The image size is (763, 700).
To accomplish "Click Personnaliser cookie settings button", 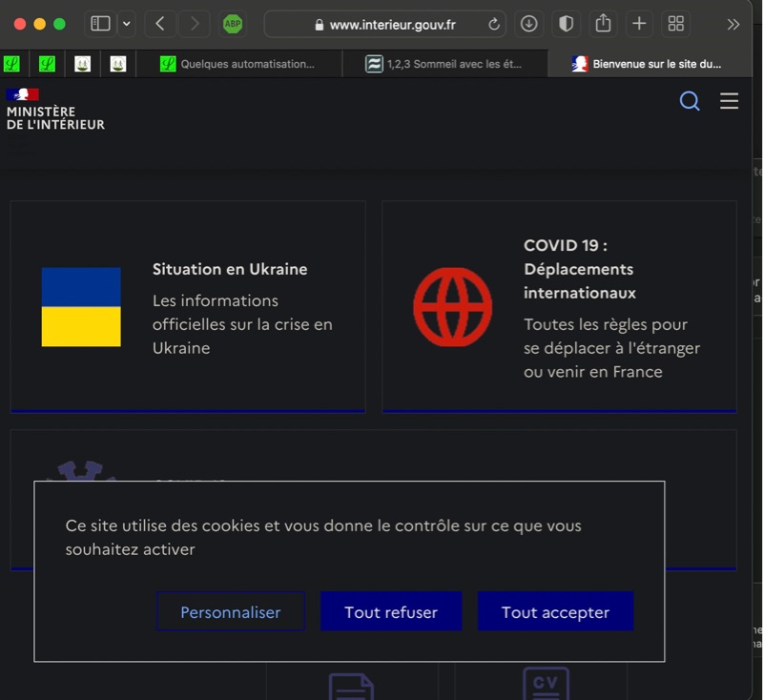I will pos(231,612).
